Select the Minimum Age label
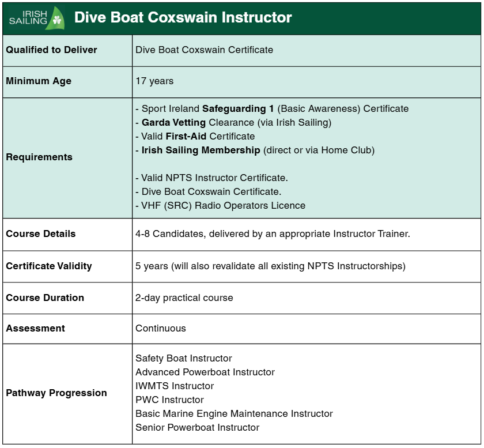 [x=39, y=81]
